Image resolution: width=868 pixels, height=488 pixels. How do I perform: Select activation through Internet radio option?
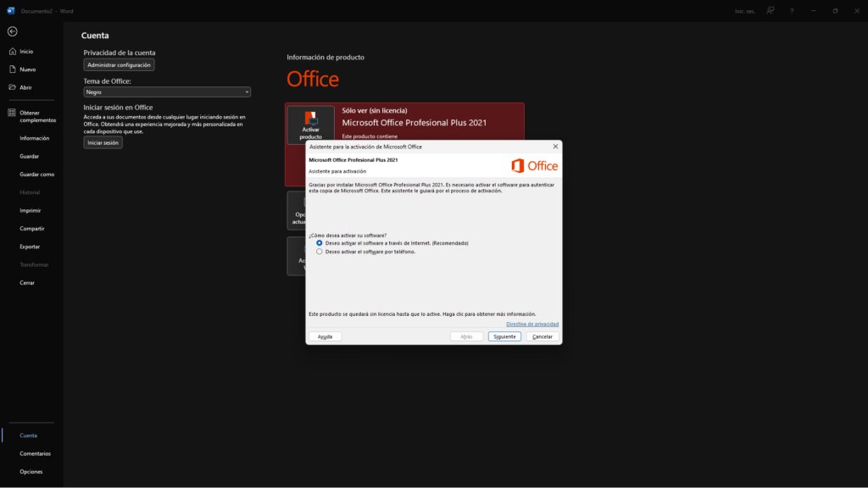tap(319, 243)
